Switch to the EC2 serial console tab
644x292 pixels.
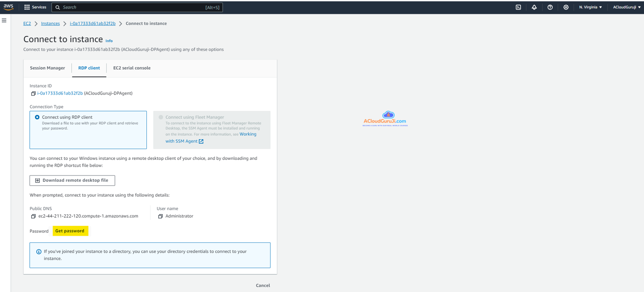132,68
